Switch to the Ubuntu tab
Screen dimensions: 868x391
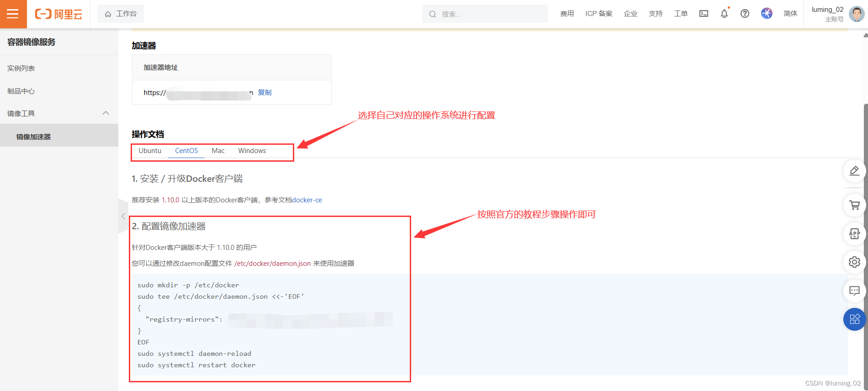tap(150, 151)
